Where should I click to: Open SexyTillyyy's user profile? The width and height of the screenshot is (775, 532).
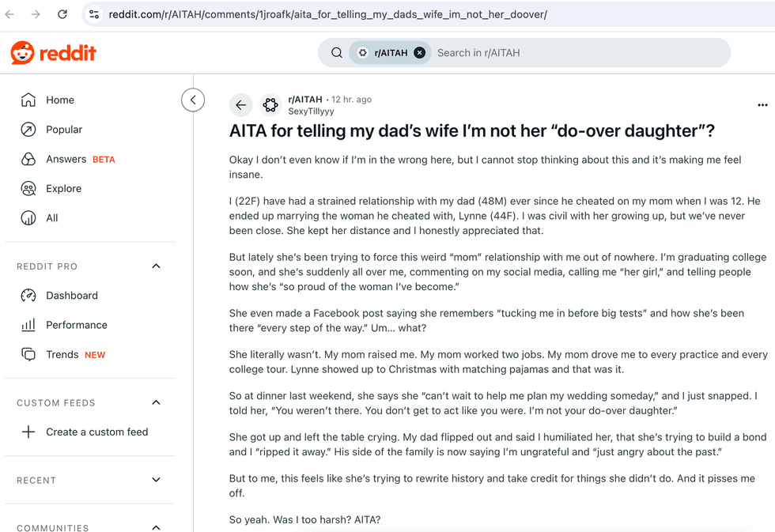(311, 111)
